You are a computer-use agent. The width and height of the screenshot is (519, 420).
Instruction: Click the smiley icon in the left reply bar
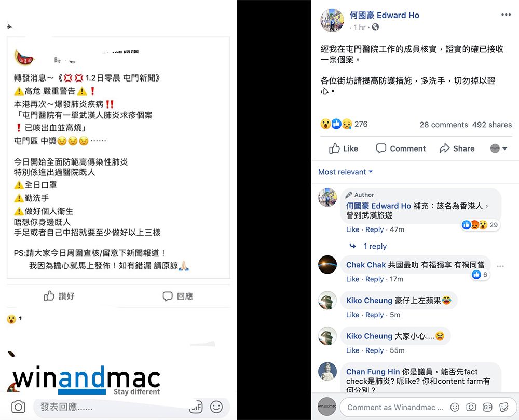216,407
